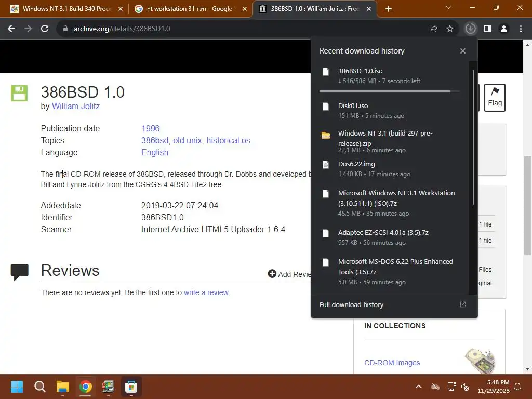Open Full download history
Screen dimensions: 532x399
click(394, 304)
